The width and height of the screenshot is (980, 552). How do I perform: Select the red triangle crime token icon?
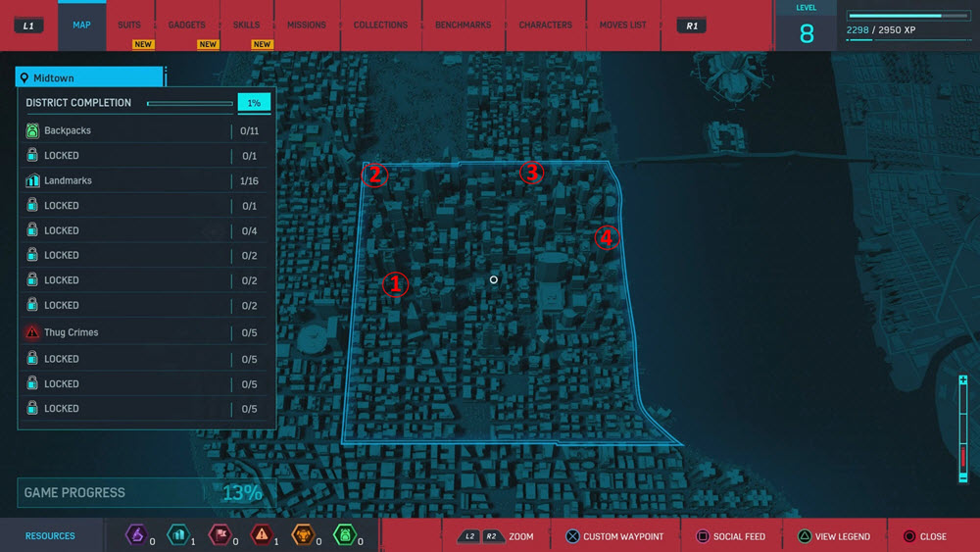pos(262,535)
